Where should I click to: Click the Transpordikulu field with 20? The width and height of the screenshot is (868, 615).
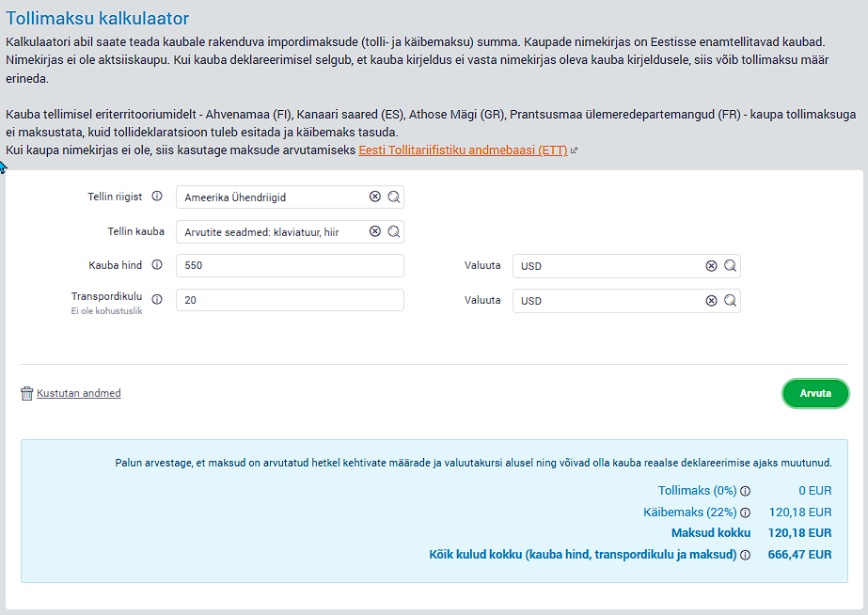point(290,300)
